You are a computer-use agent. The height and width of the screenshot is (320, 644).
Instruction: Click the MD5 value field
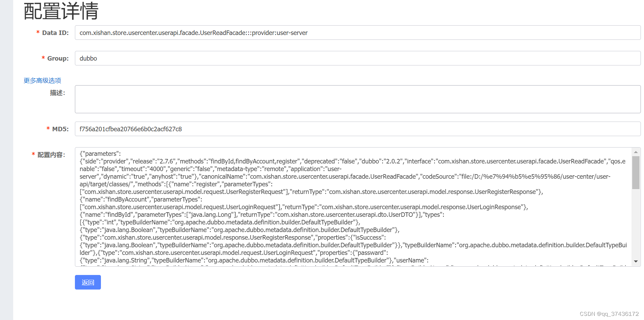point(358,129)
